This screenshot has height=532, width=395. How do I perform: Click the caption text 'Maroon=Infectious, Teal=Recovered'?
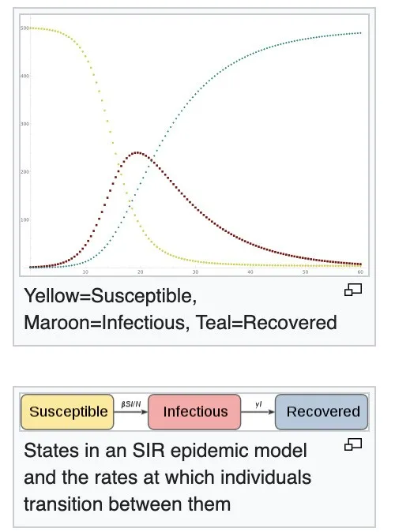coord(180,322)
